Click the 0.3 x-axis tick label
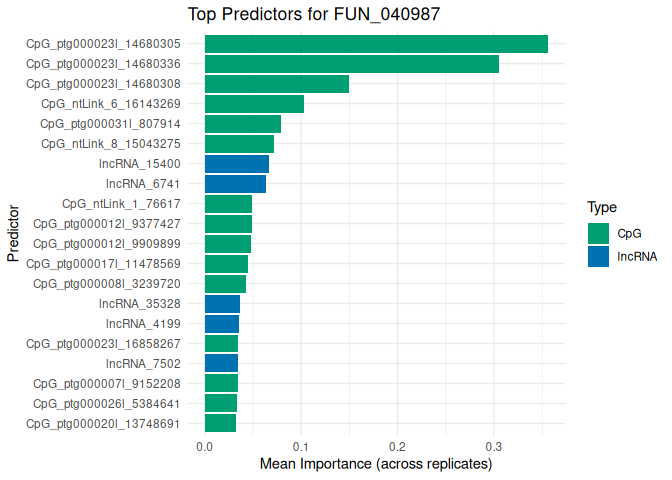The width and height of the screenshot is (672, 480). [493, 446]
